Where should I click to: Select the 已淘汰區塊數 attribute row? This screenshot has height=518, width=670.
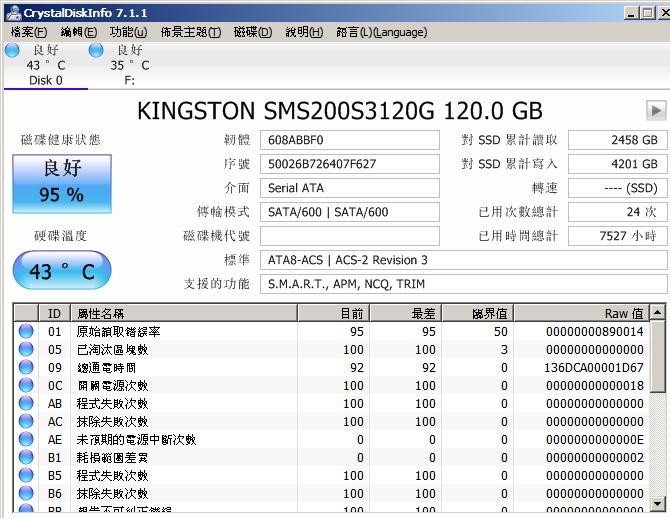point(332,349)
